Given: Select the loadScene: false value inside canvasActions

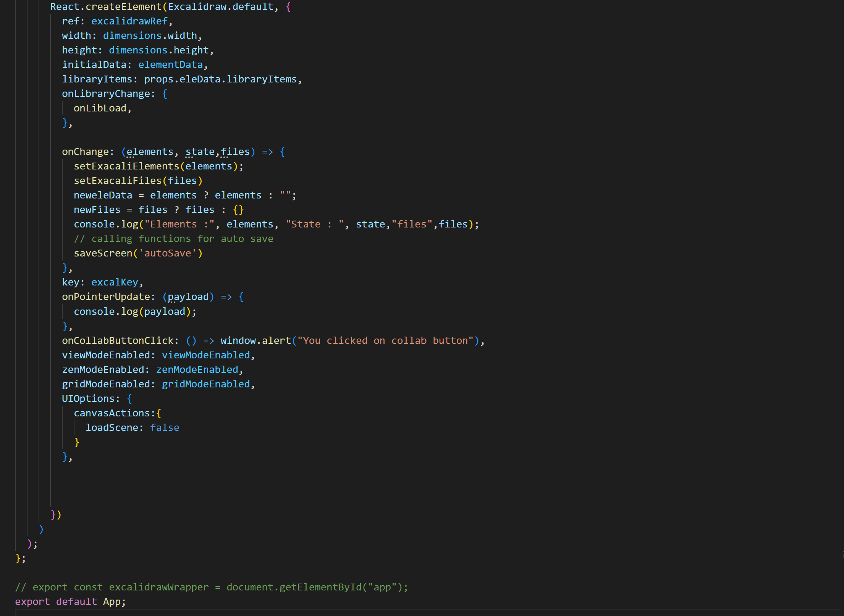Looking at the screenshot, I should click(133, 427).
